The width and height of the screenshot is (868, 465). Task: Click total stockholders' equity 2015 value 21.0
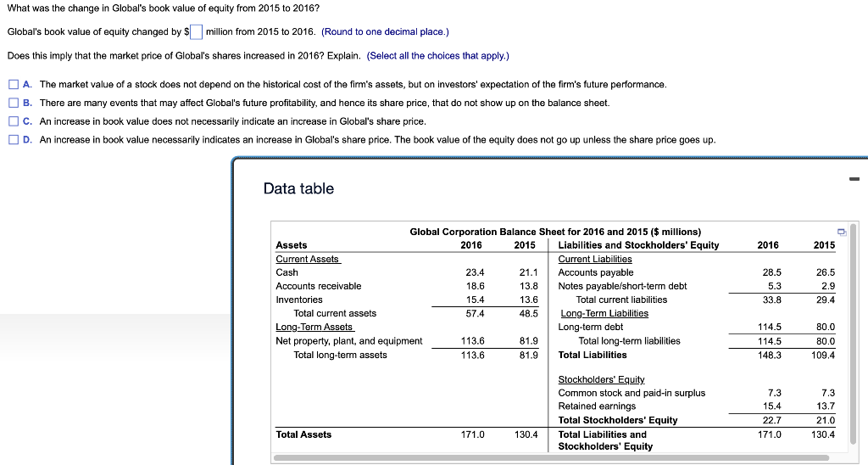(x=826, y=420)
